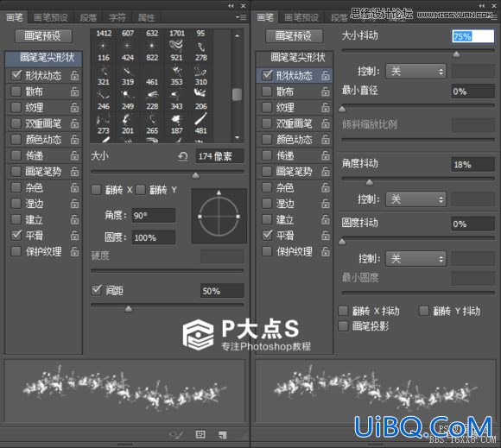
Task: Click the size field showing 174 像素
Action: click(x=219, y=156)
